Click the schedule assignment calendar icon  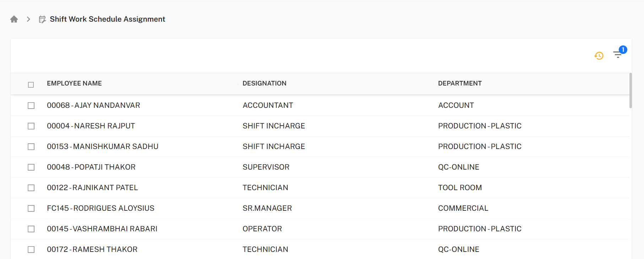coord(42,20)
